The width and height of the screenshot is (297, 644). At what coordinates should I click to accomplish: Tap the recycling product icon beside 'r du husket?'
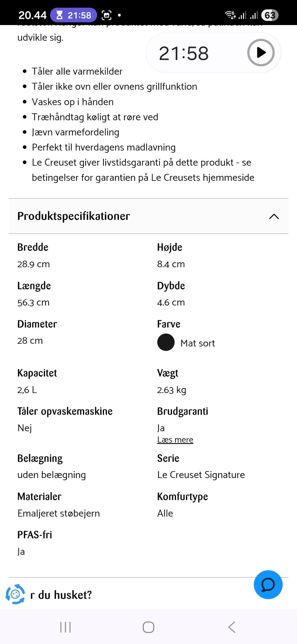tap(15, 594)
